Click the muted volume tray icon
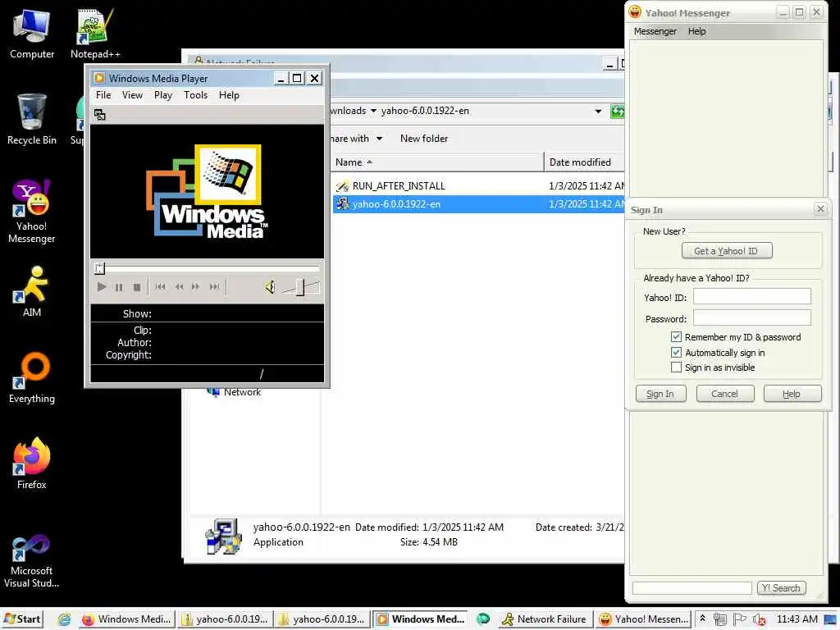Screen dimensions: 840x630 coord(759,620)
